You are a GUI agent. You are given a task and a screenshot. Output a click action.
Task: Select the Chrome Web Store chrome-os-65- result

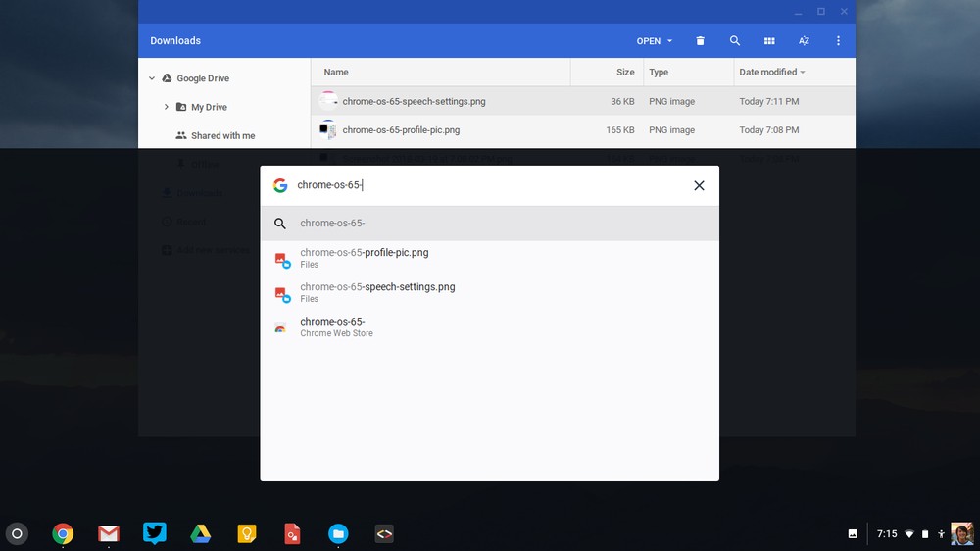(x=489, y=326)
